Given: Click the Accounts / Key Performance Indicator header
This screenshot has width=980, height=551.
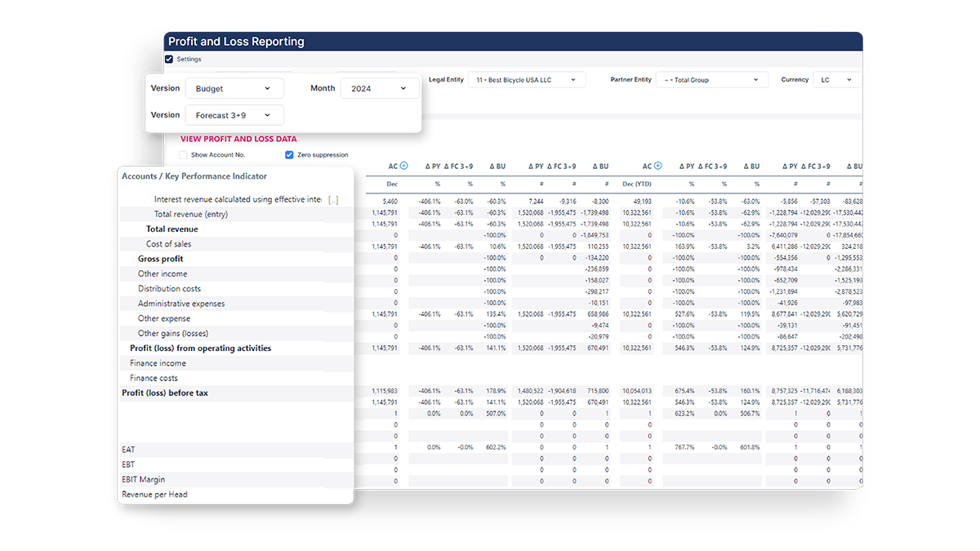Looking at the screenshot, I should pos(194,176).
